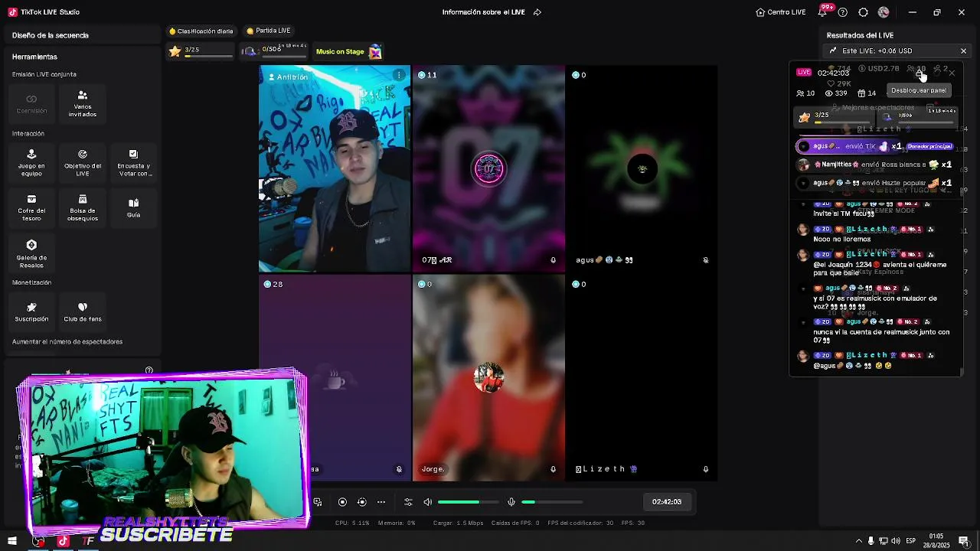
Task: Open the Windows Start menu
Action: pyautogui.click(x=11, y=541)
